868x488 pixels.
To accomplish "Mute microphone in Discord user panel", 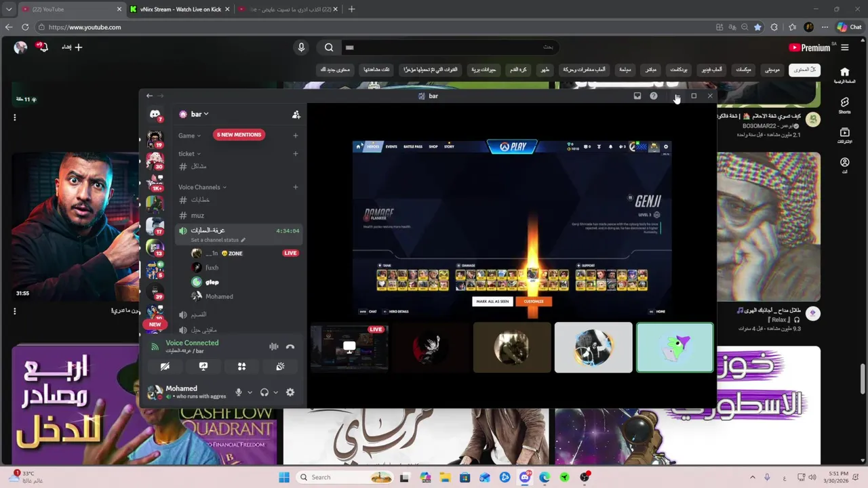I will 239,392.
